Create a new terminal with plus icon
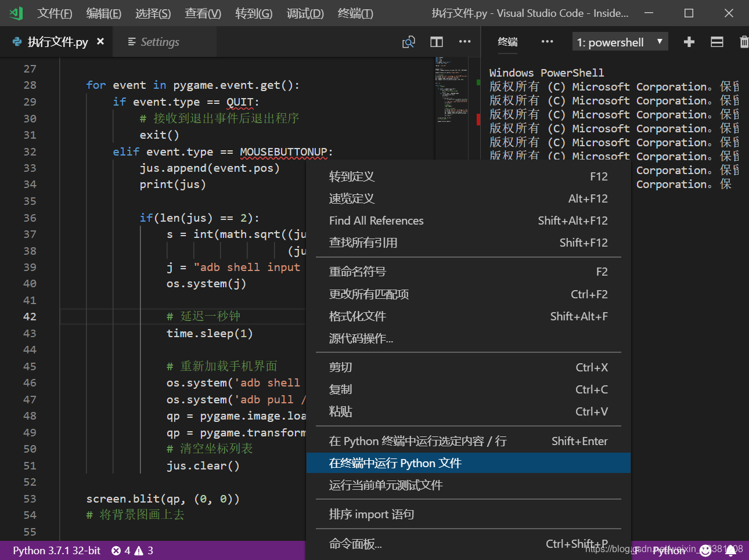Screen dimensions: 749x560 coord(689,42)
